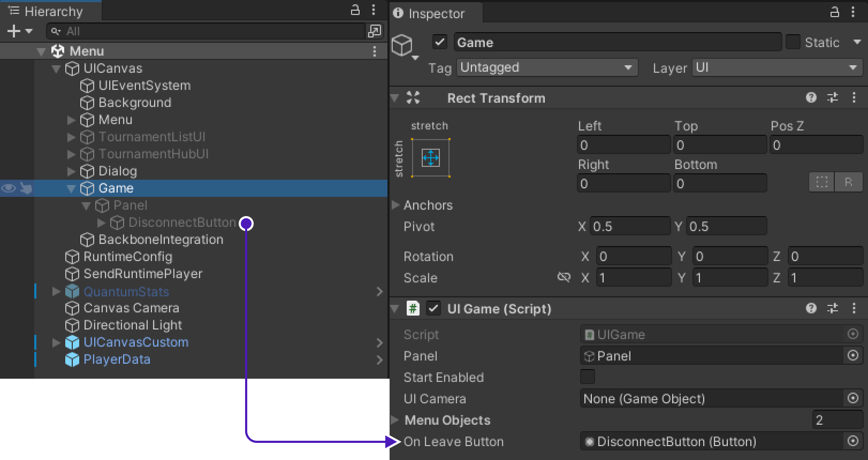Open Rect Transform preset settings icon
868x460 pixels.
tap(833, 97)
